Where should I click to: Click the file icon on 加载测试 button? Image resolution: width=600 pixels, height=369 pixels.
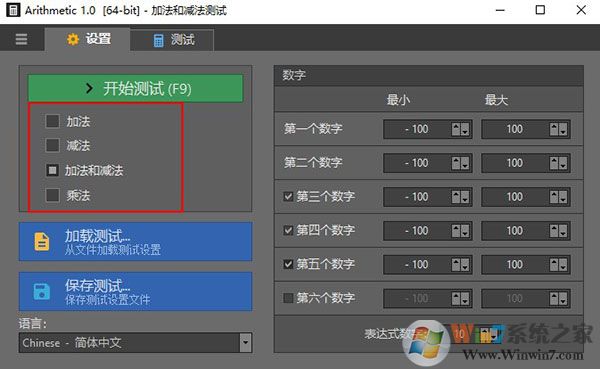click(x=42, y=242)
